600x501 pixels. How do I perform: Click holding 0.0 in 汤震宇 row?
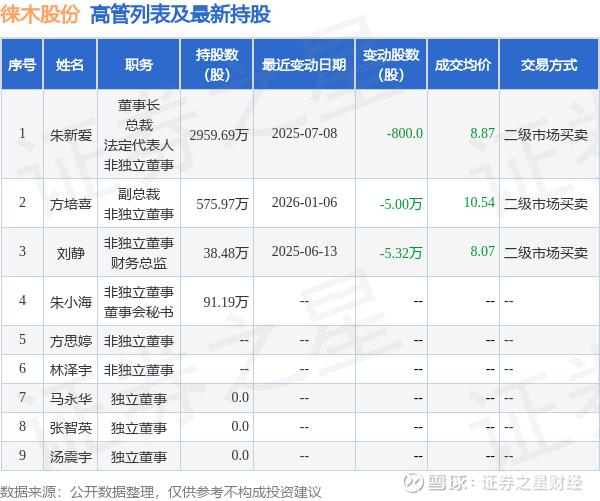point(240,455)
